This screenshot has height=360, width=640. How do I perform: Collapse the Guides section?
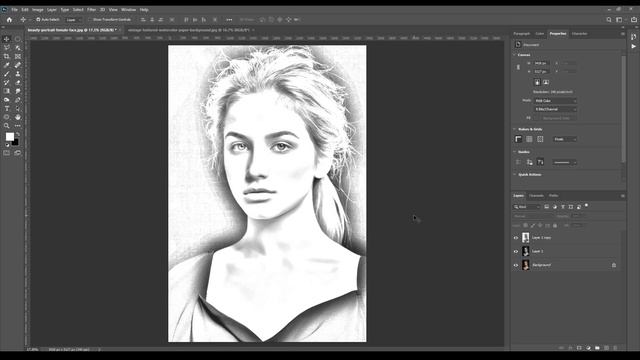pos(515,152)
